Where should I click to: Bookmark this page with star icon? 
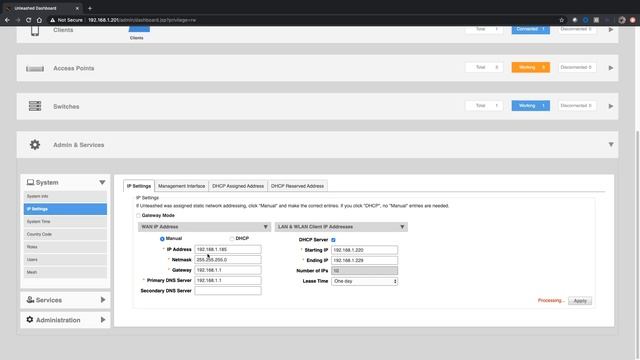coord(562,20)
